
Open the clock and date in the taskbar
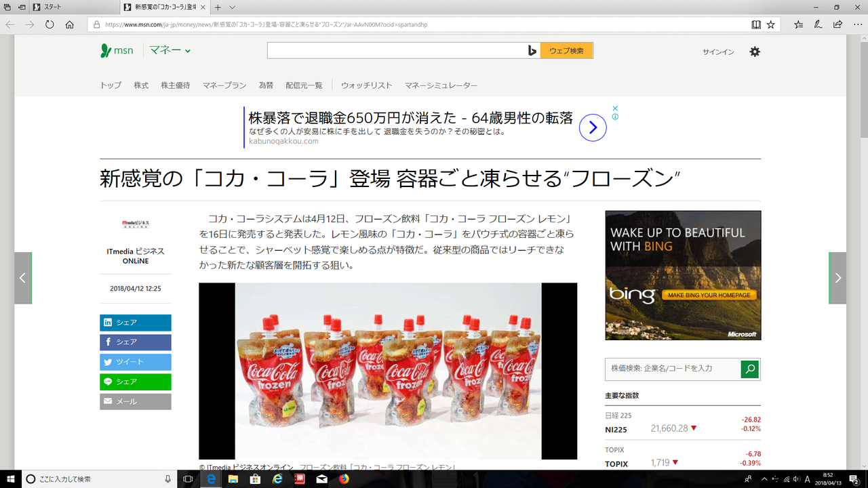point(827,479)
